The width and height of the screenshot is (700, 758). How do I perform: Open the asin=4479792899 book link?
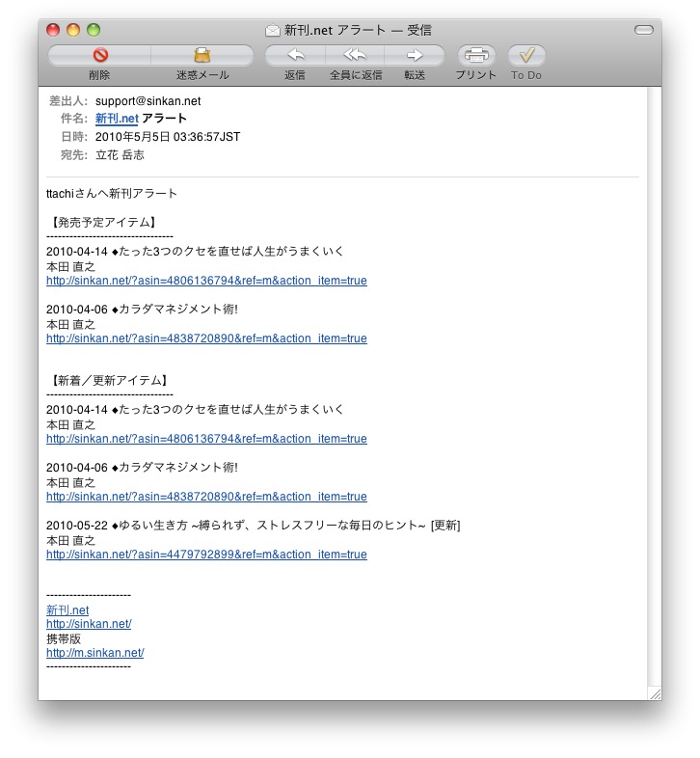206,555
